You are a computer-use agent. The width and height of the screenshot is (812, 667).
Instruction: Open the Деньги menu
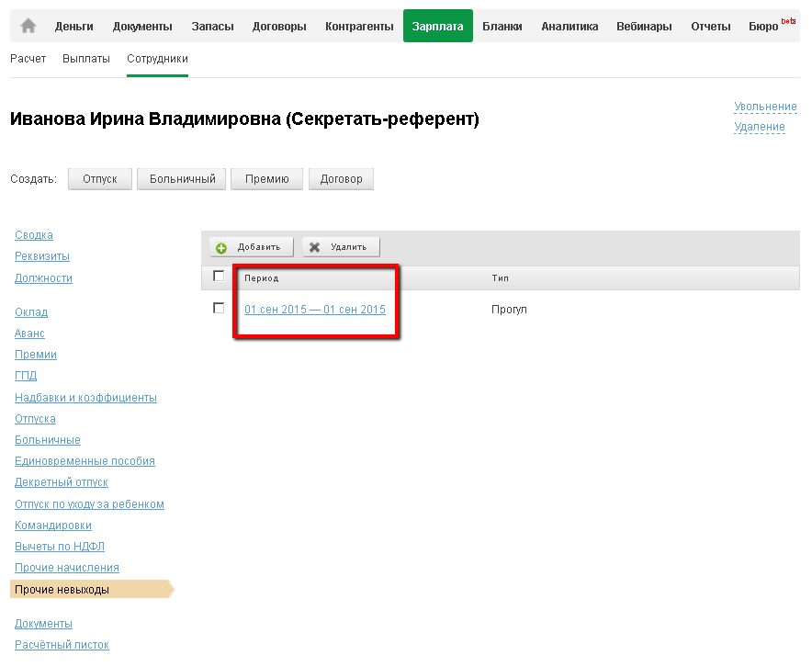click(74, 27)
